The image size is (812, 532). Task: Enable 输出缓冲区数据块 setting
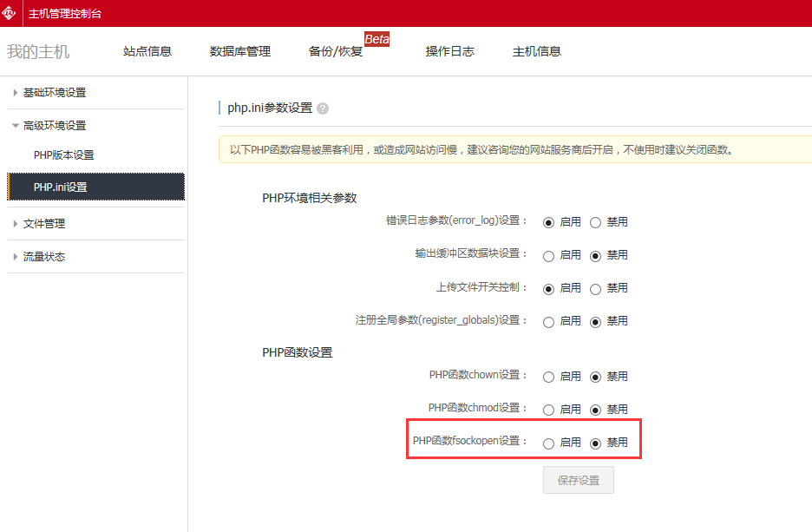(548, 256)
